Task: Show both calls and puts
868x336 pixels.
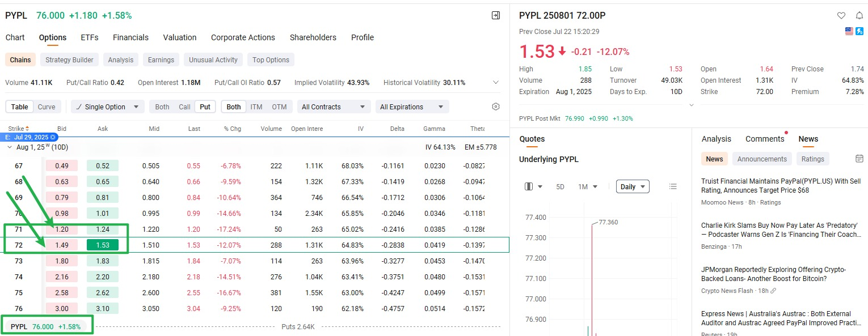Action: pyautogui.click(x=162, y=107)
